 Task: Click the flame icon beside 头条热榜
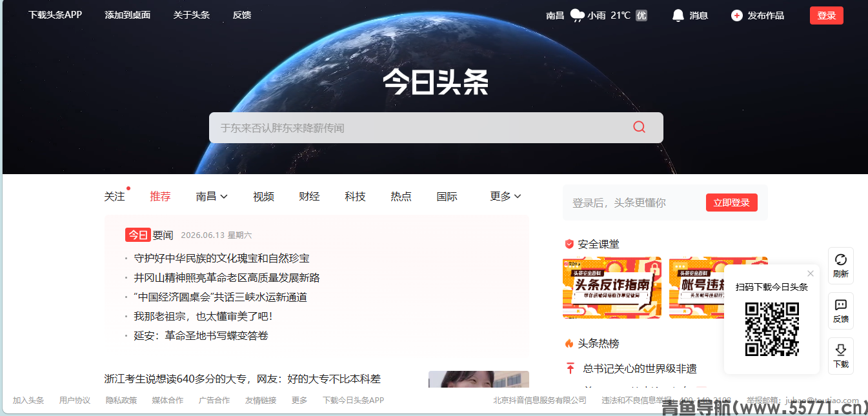click(569, 343)
